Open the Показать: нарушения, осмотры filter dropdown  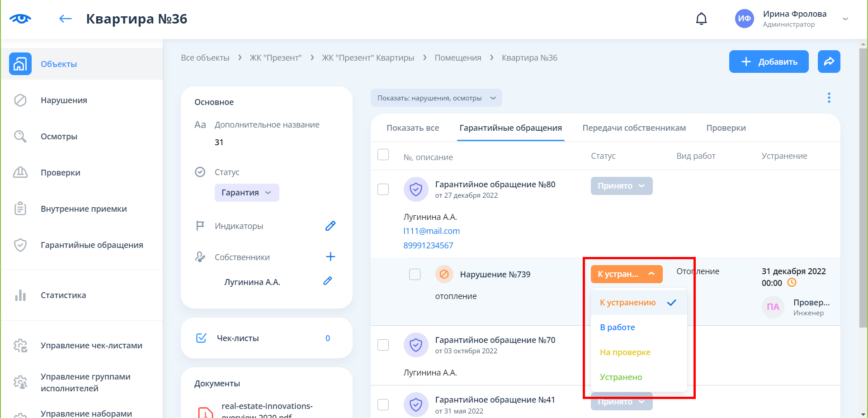coord(436,98)
